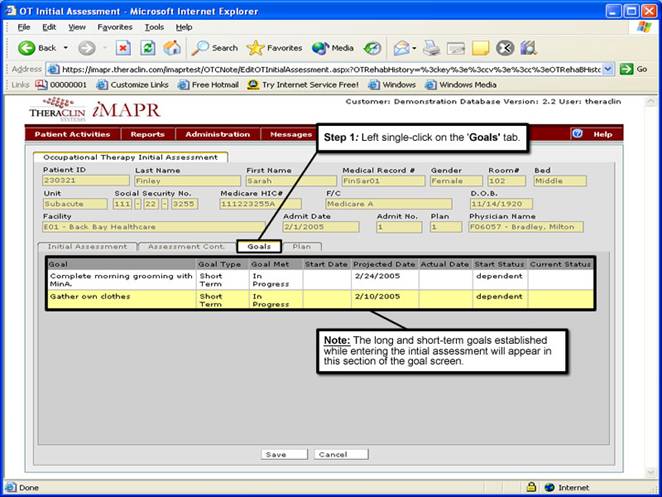The width and height of the screenshot is (662, 497).
Task: Expand the address bar dropdown arrow
Action: [607, 69]
